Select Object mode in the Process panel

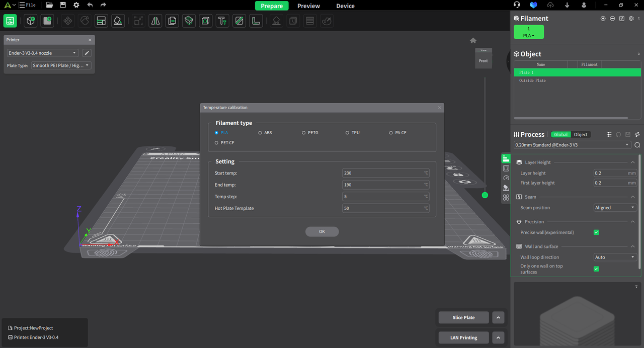(x=581, y=134)
